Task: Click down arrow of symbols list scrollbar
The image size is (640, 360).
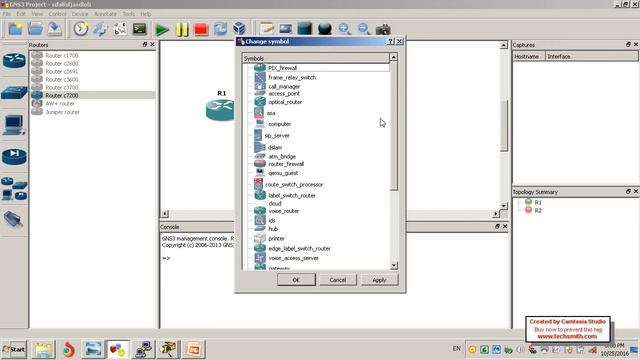Action: [x=393, y=266]
